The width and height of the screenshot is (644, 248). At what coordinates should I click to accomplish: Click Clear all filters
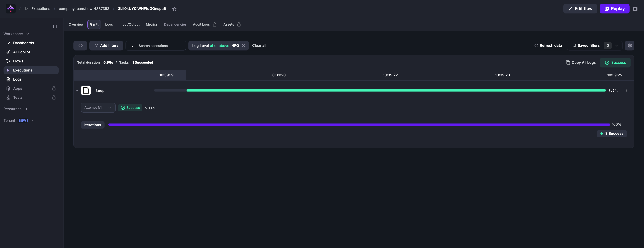tap(259, 46)
